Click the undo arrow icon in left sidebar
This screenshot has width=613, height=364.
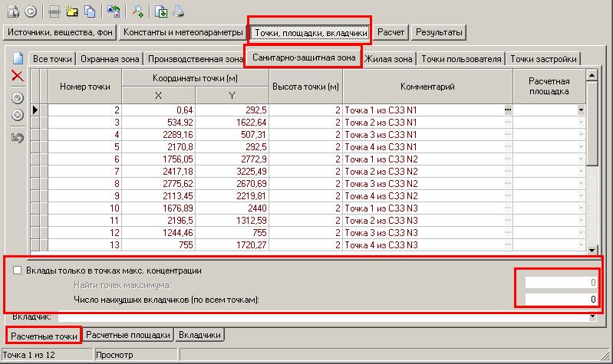pos(17,138)
